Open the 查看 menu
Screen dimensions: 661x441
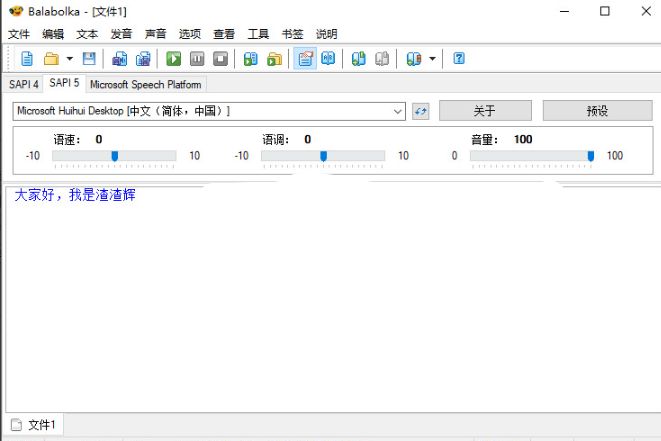[224, 34]
